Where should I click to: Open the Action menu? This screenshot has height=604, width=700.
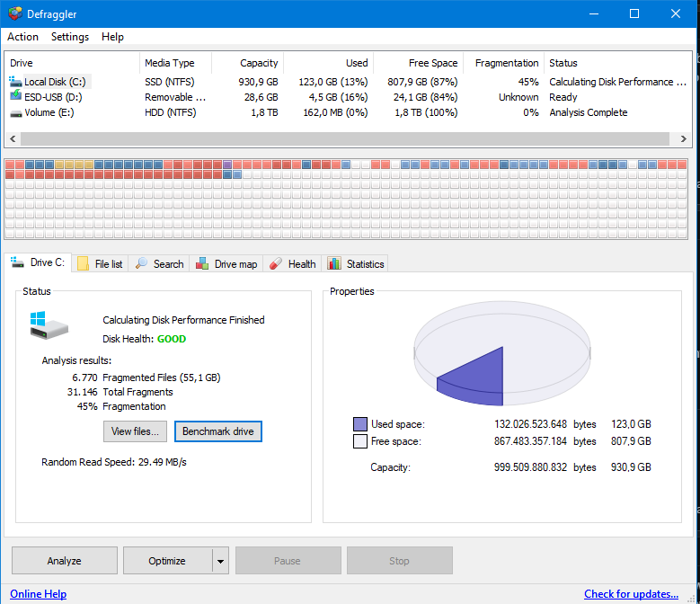pos(22,37)
